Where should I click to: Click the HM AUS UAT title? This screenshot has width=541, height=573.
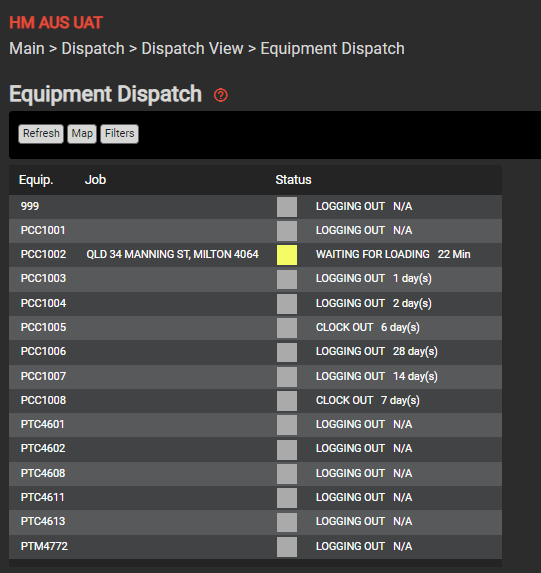point(56,23)
